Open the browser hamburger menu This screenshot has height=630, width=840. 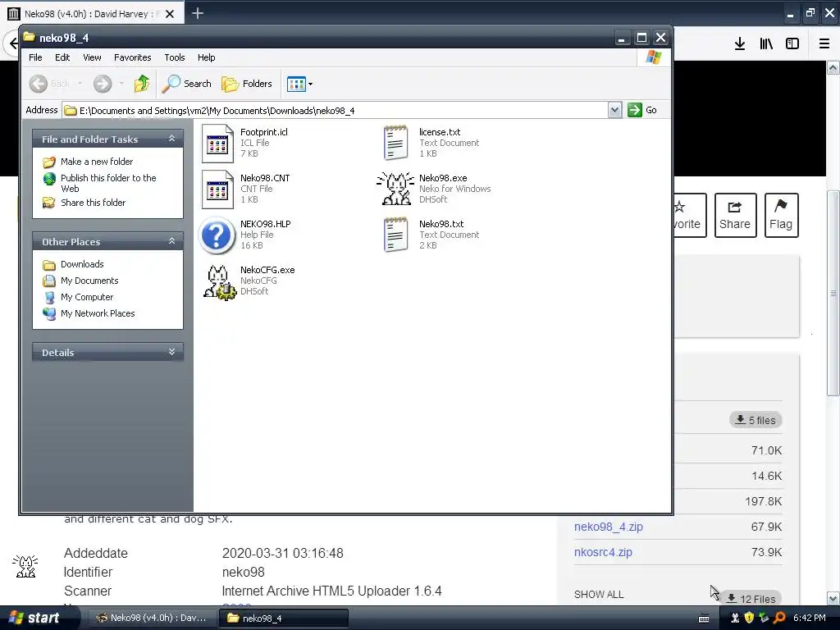click(824, 44)
